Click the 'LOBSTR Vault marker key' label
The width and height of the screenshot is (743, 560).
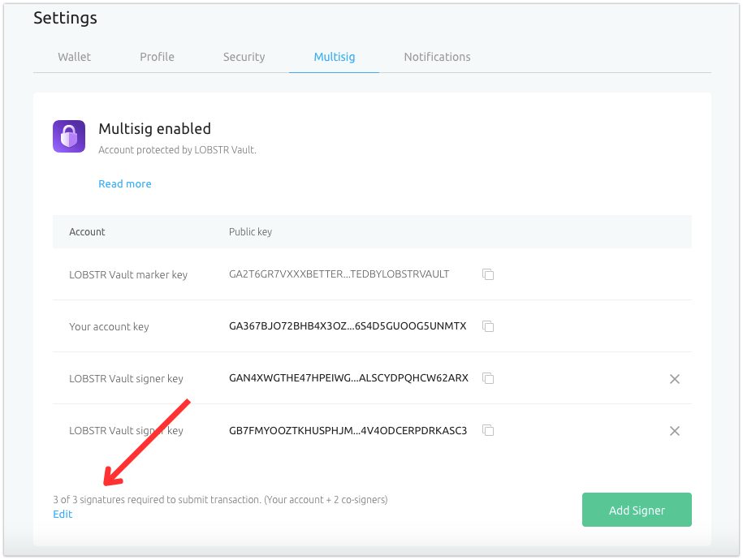[x=128, y=275]
